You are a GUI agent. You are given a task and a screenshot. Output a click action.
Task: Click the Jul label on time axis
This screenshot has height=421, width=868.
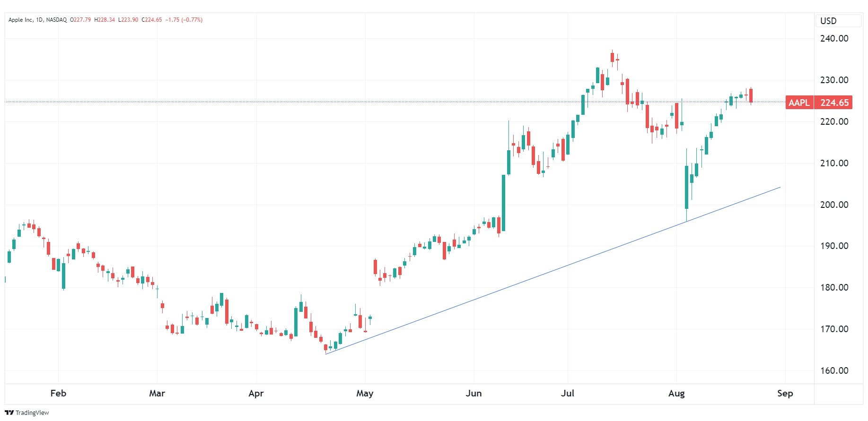tap(568, 393)
